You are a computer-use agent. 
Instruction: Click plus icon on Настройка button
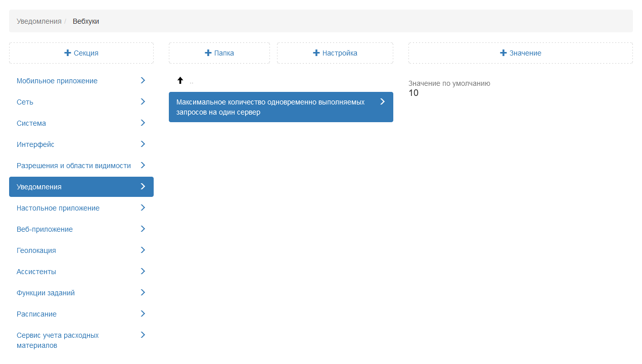[x=316, y=53]
